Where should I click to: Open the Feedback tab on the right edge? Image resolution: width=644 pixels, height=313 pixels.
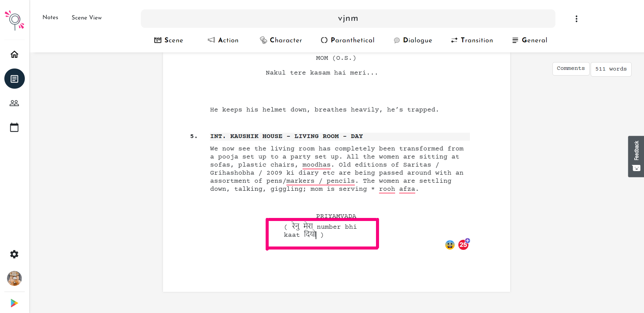636,156
